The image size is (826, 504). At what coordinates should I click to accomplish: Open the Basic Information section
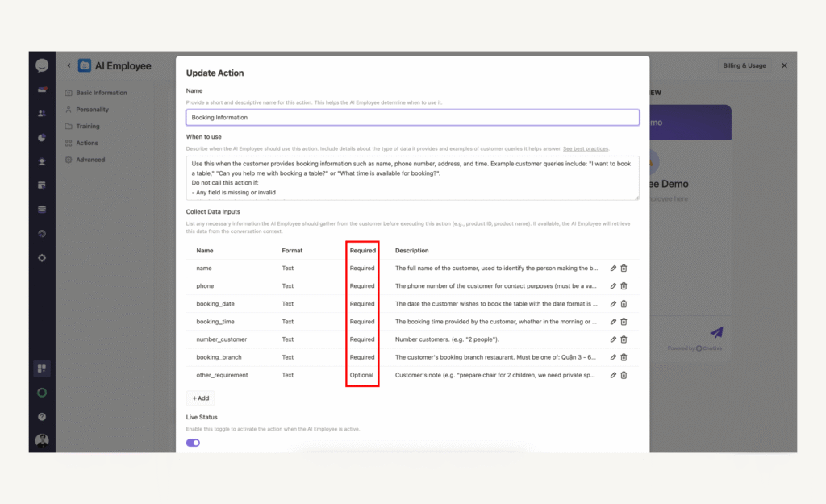click(101, 93)
